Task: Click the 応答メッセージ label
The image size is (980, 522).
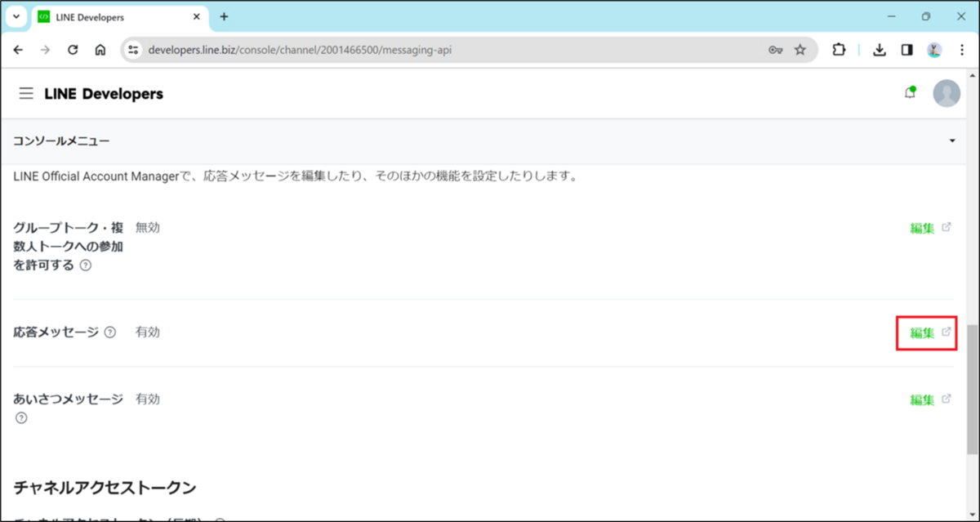Action: tap(56, 332)
